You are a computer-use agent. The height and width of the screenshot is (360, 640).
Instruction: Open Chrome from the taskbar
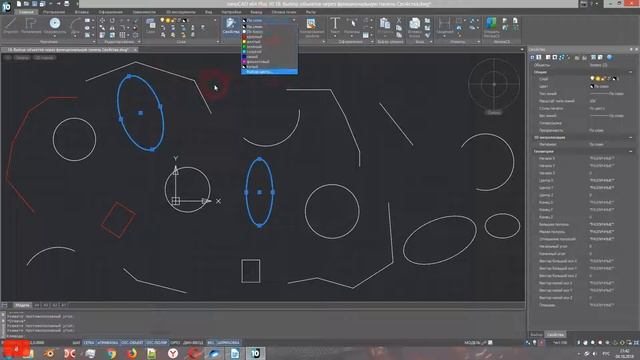click(111, 353)
